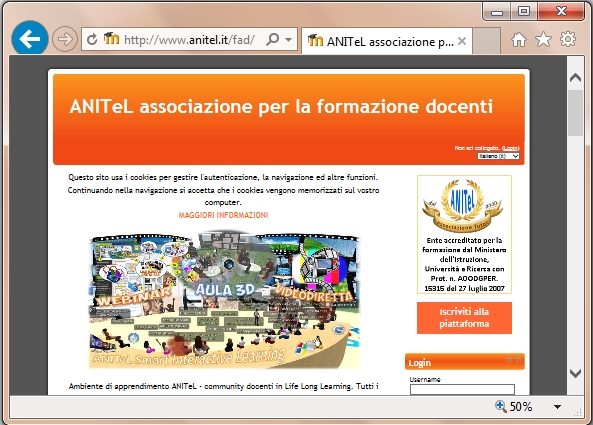Collapse the Login block with header icon
Viewport: 593px width, 425px height.
pyautogui.click(x=509, y=360)
